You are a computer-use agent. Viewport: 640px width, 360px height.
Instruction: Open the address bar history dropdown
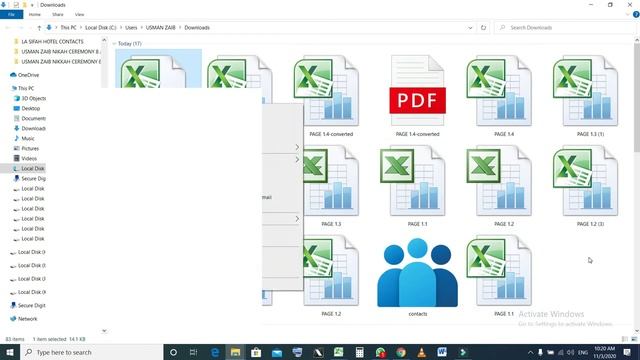coord(470,28)
